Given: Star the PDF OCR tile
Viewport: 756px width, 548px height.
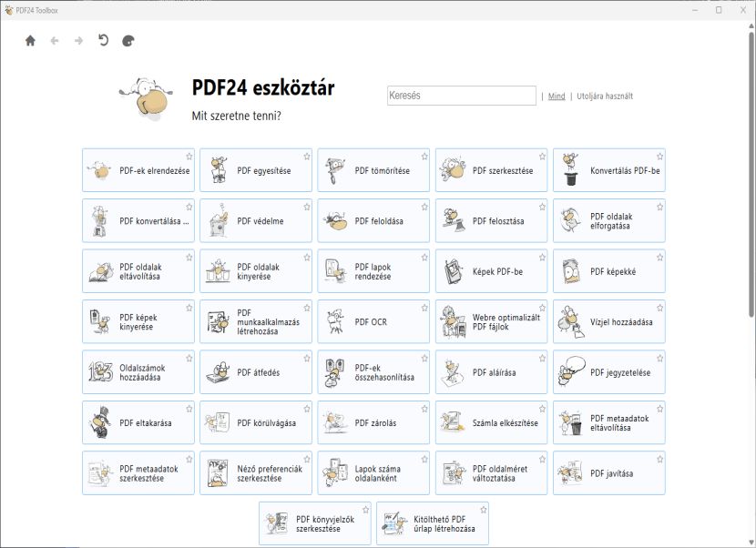Looking at the screenshot, I should pyautogui.click(x=424, y=308).
